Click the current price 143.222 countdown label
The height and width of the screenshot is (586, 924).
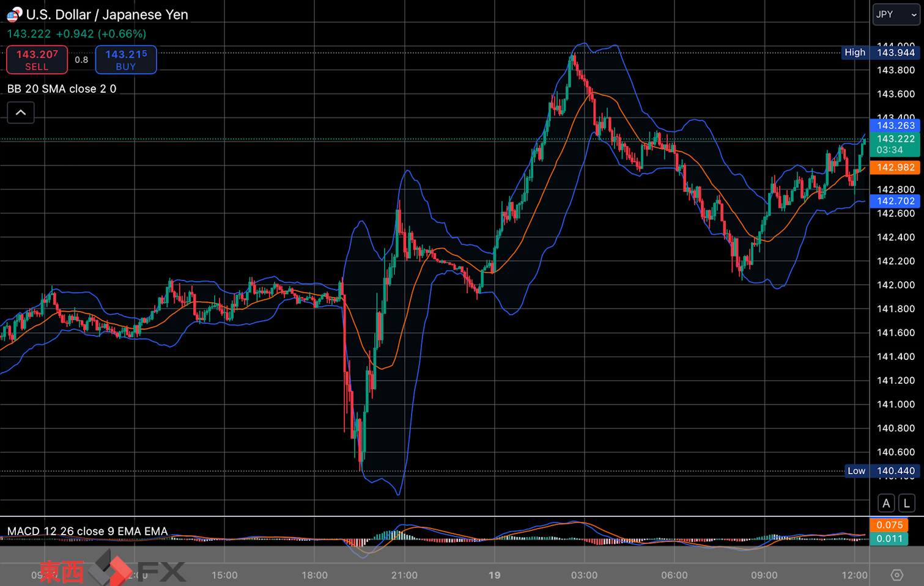pyautogui.click(x=895, y=144)
